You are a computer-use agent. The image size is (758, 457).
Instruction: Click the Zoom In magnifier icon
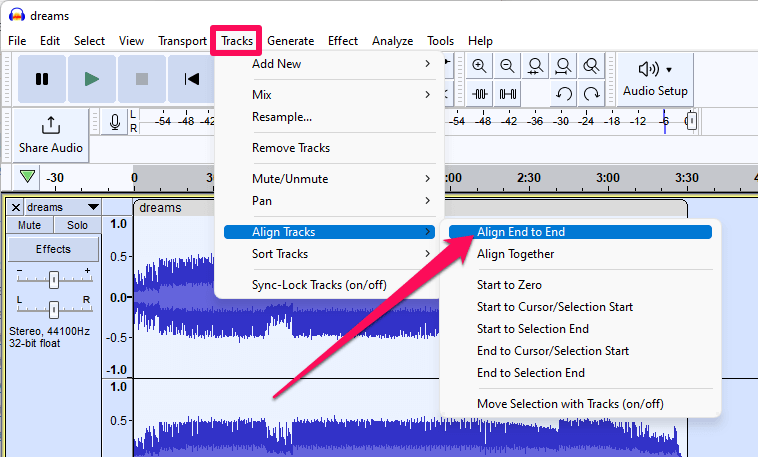pos(479,66)
